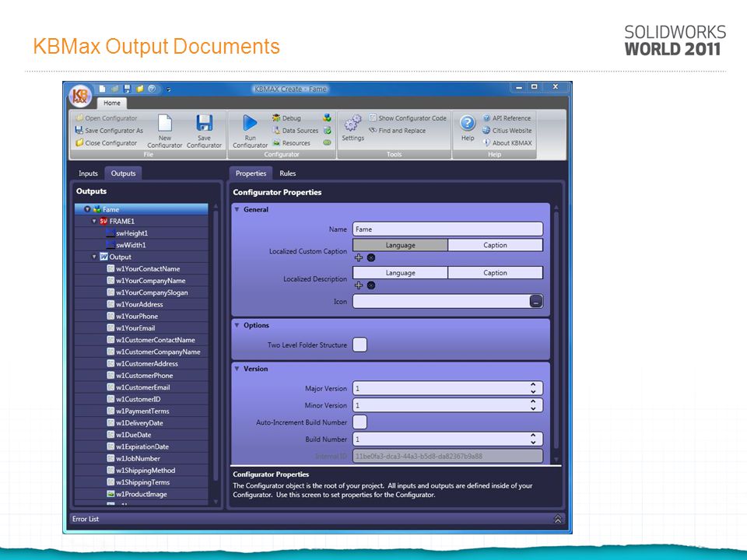Click the Name field containing Fame

tap(448, 229)
